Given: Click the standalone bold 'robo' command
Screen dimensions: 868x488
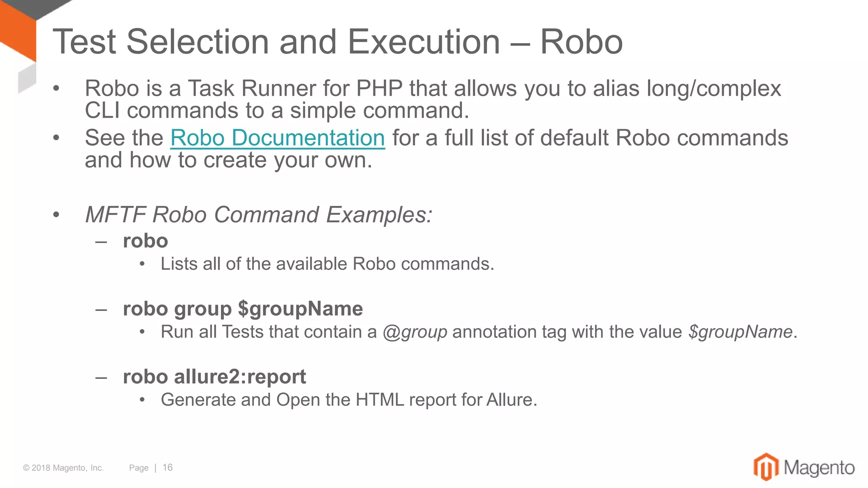Looking at the screenshot, I should [145, 241].
